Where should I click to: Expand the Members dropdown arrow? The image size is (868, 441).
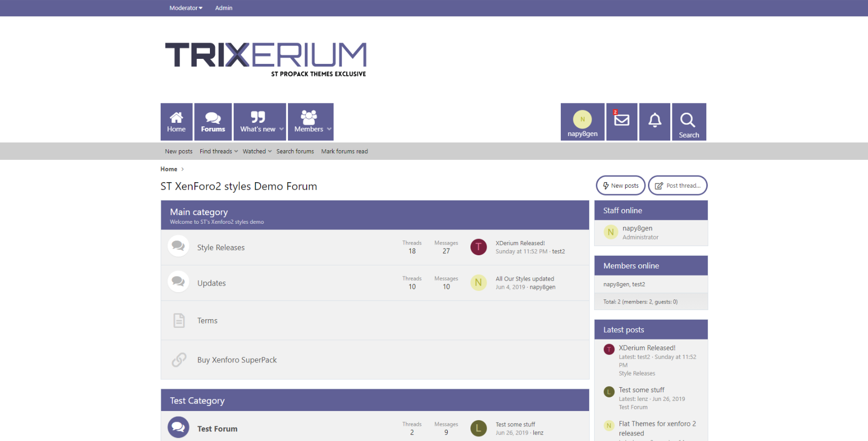pos(330,129)
